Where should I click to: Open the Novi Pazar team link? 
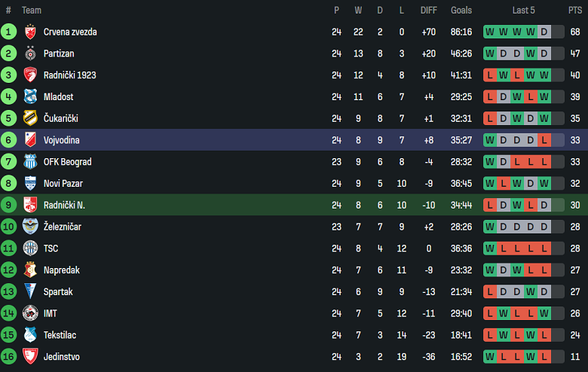click(x=63, y=184)
